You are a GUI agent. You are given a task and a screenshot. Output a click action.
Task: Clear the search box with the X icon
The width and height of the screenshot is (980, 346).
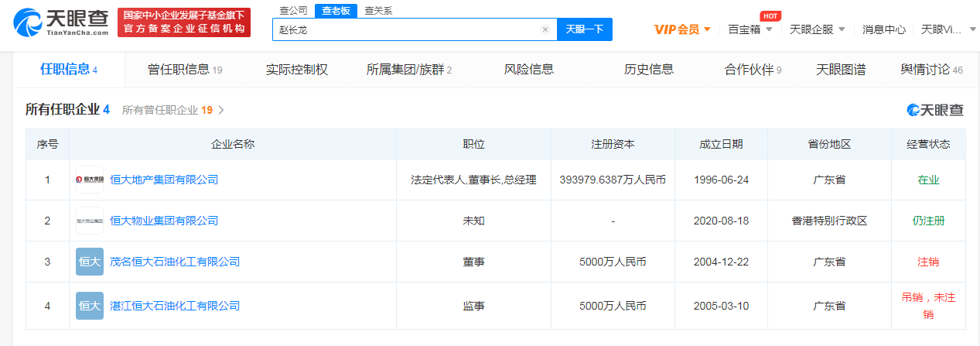tap(545, 29)
